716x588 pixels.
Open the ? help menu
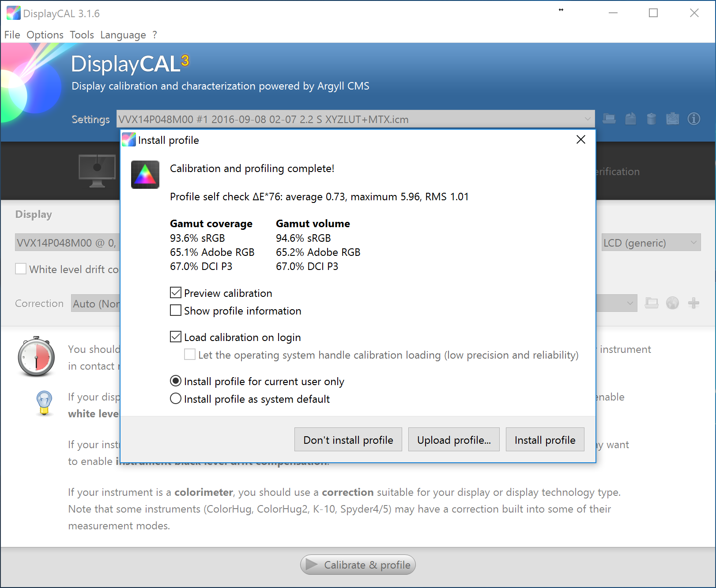click(155, 35)
